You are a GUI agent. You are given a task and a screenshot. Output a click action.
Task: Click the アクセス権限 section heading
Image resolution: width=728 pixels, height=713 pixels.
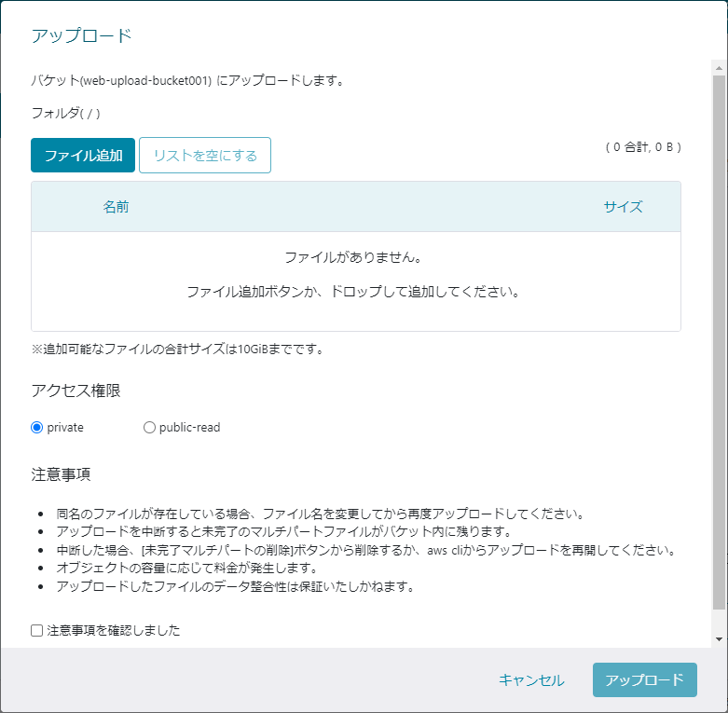pyautogui.click(x=76, y=391)
